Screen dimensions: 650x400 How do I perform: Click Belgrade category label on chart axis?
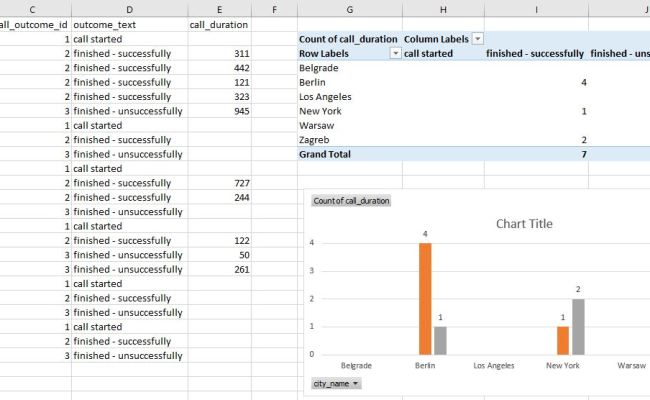pyautogui.click(x=356, y=366)
